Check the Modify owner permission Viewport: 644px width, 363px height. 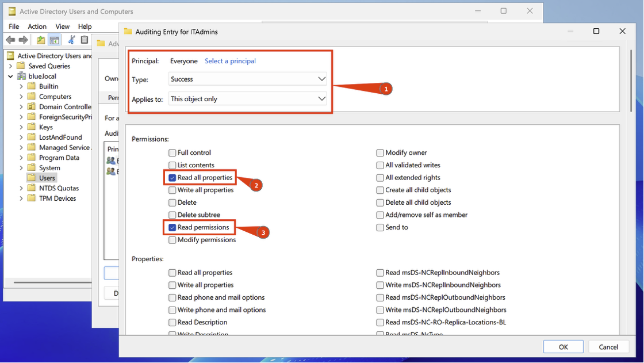point(380,153)
